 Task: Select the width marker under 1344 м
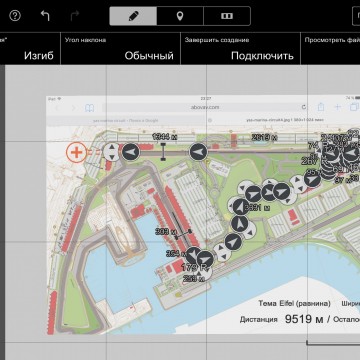coord(163,152)
